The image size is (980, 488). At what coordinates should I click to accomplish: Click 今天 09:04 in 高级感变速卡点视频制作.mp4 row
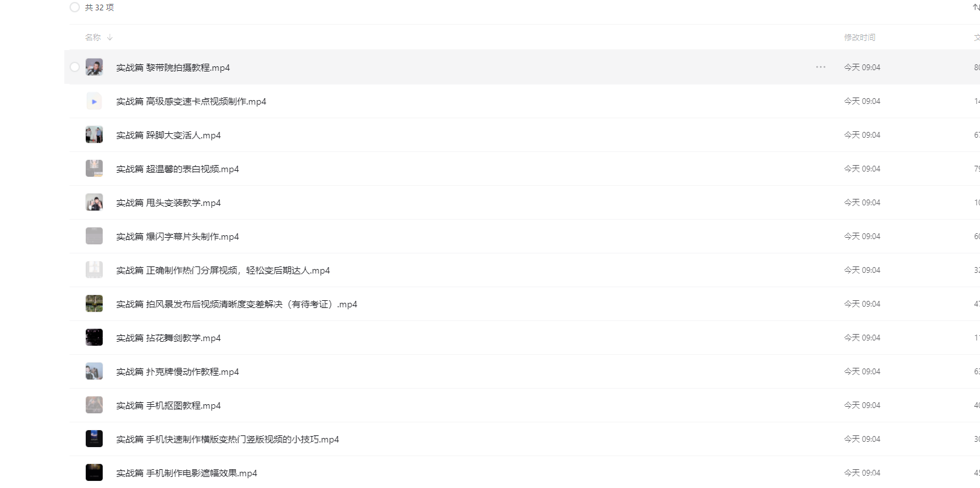862,101
